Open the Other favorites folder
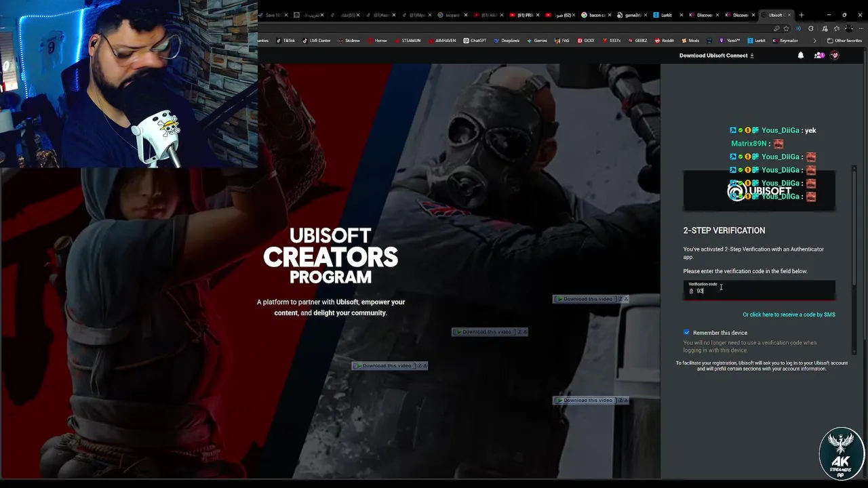868x488 pixels. [844, 41]
